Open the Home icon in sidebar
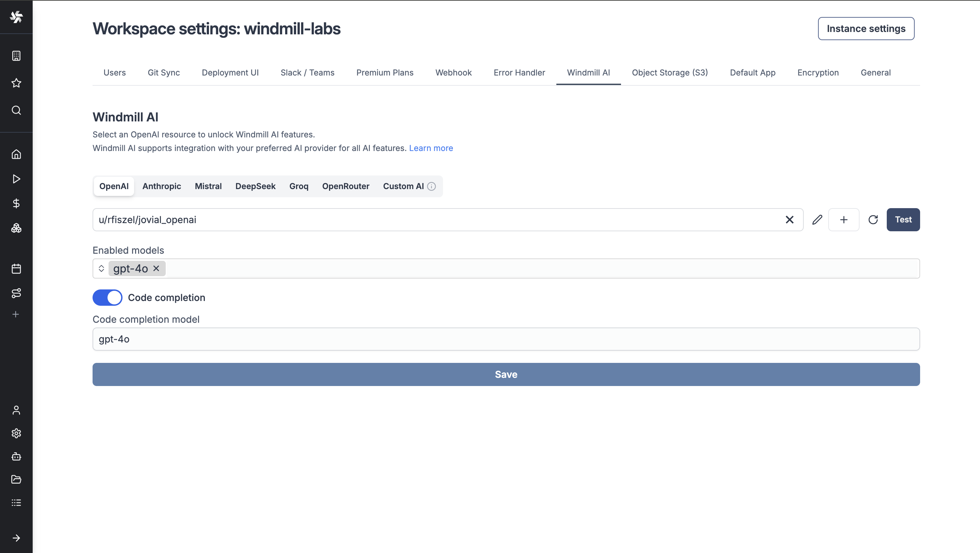This screenshot has height=553, width=980. [x=16, y=154]
